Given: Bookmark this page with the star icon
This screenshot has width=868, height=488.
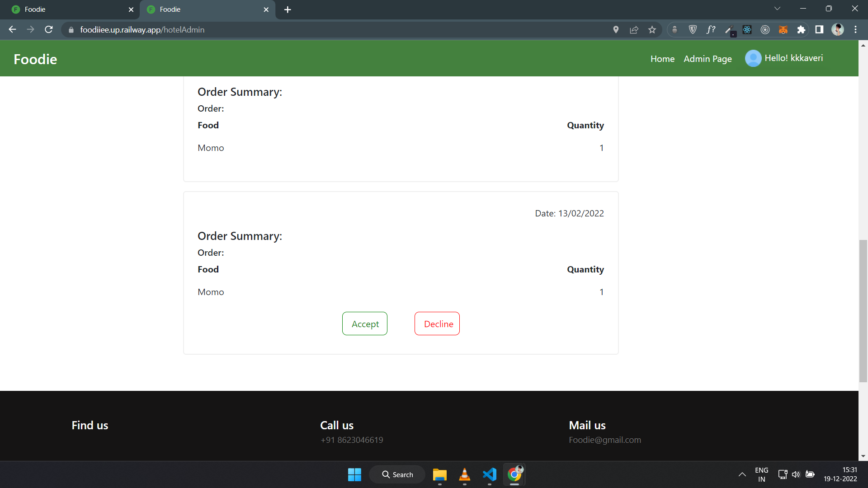Looking at the screenshot, I should (x=652, y=30).
